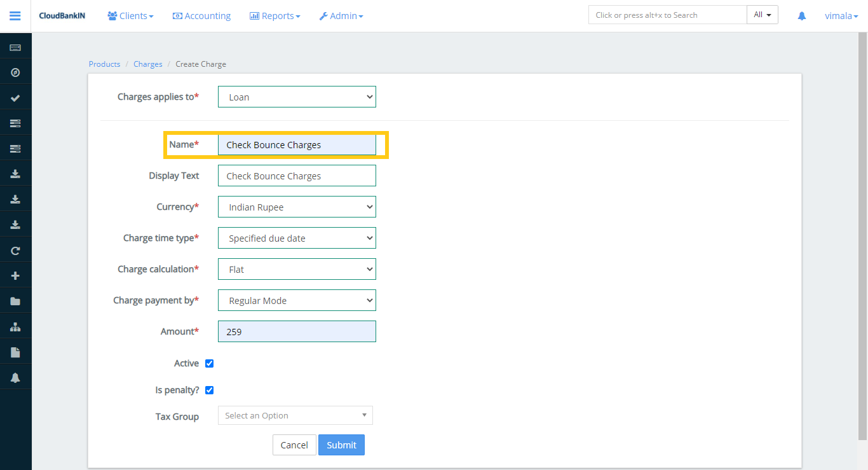Open the Reports menu
This screenshot has height=470, width=868.
point(275,16)
